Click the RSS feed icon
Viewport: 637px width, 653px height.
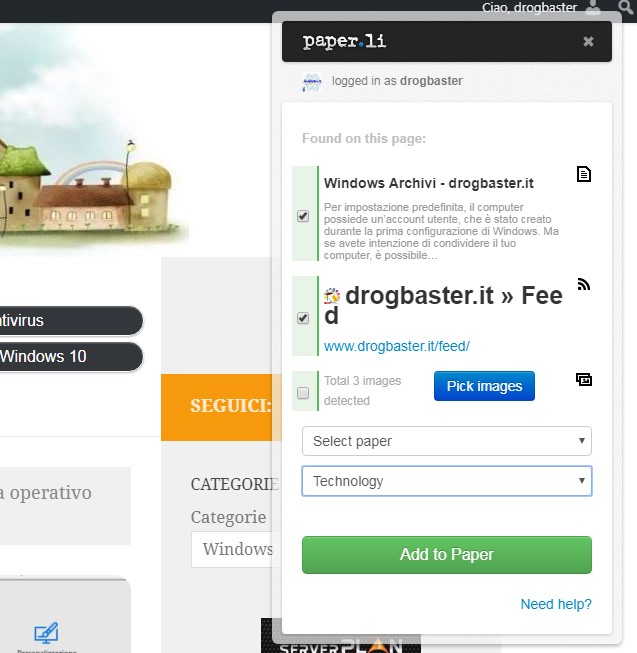point(584,284)
